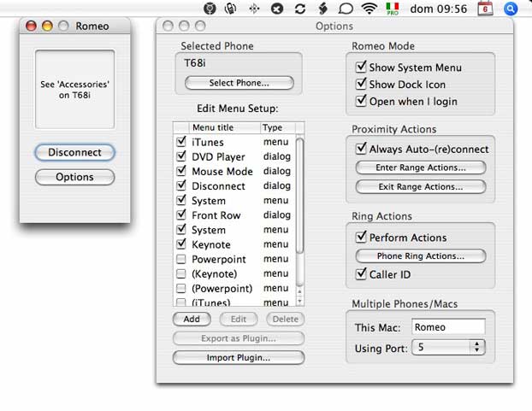Open the sync arrows menu bar icon
Screen dimensions: 532x411
(x=300, y=9)
